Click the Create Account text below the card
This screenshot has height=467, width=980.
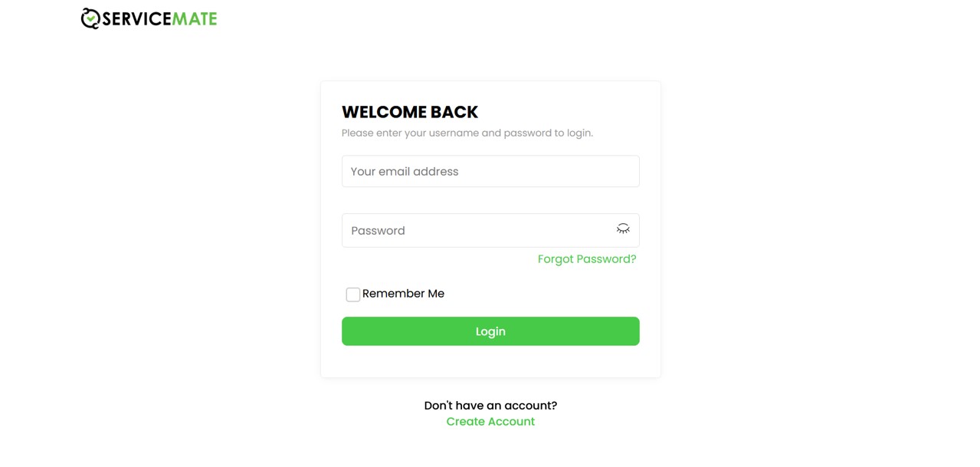point(490,421)
